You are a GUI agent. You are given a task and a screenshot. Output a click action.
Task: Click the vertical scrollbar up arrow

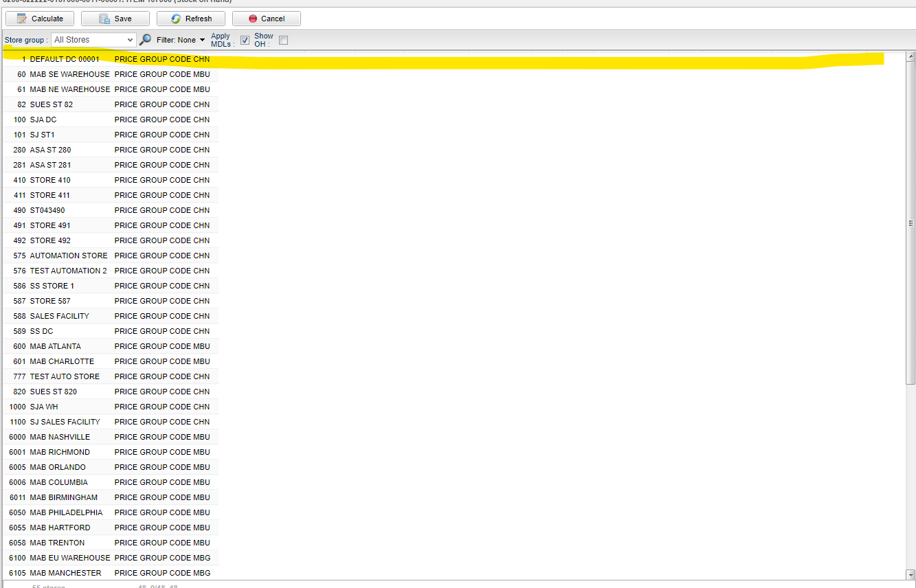[x=911, y=56]
